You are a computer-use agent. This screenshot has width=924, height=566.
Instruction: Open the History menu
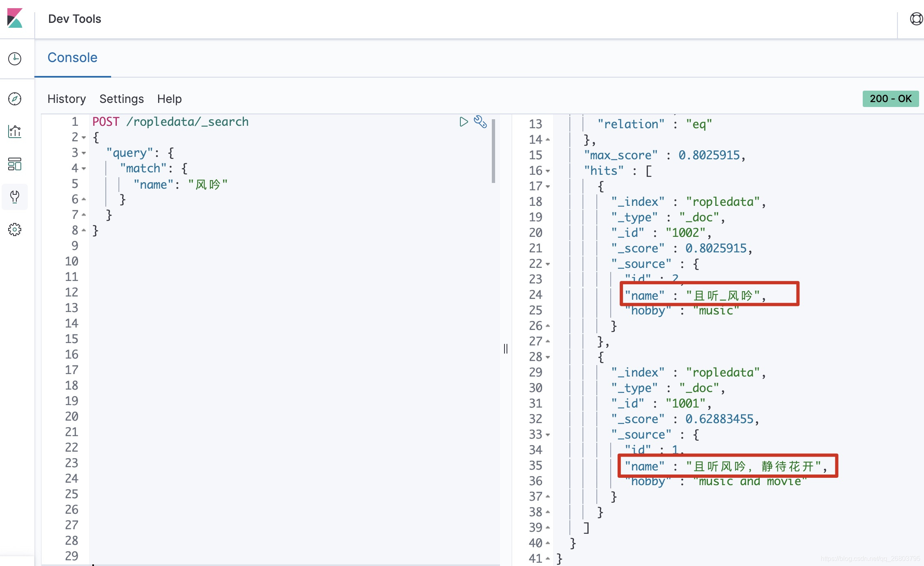coord(67,99)
